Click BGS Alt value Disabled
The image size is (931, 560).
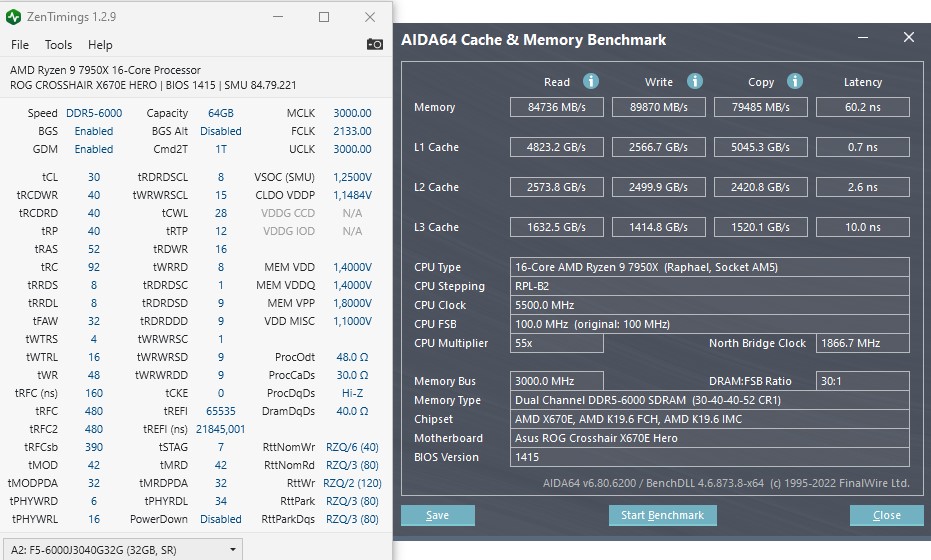click(x=220, y=131)
